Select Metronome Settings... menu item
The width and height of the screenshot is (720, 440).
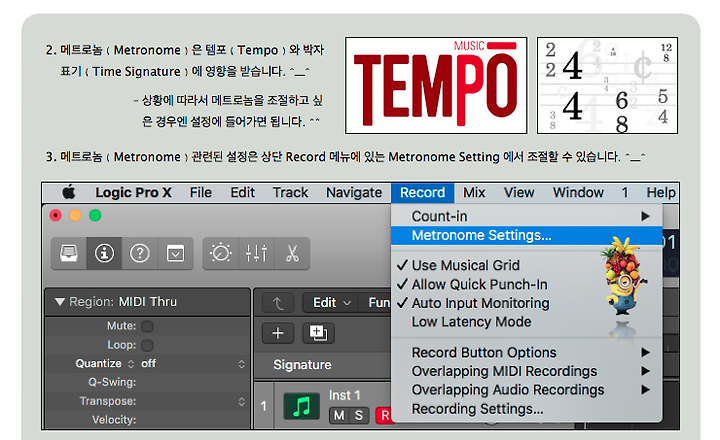tap(527, 235)
